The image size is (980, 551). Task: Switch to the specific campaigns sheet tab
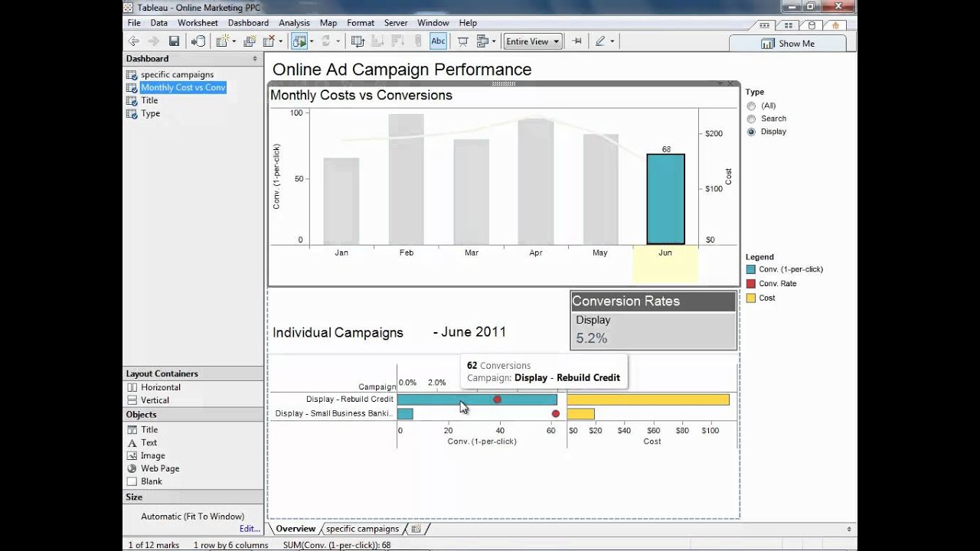click(x=362, y=529)
